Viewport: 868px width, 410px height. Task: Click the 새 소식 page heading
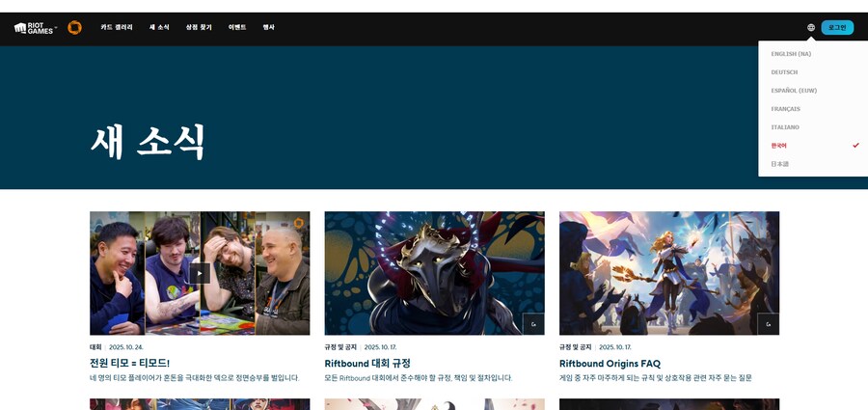tap(148, 142)
